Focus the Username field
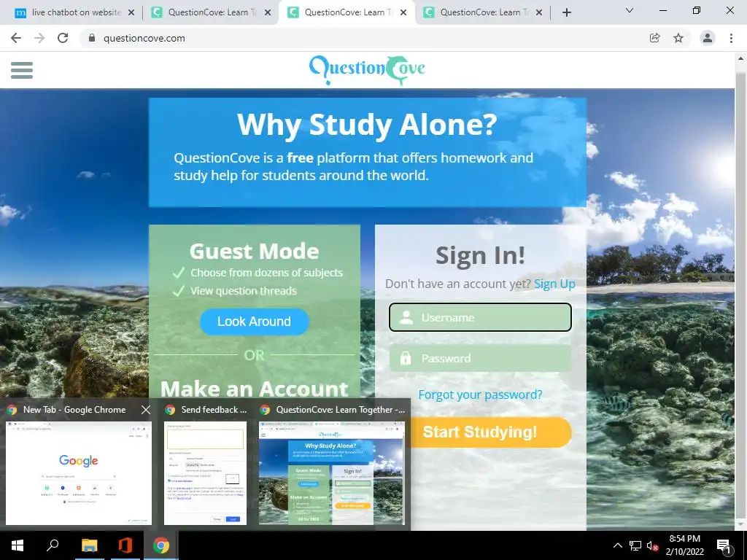747x560 pixels. (x=480, y=317)
